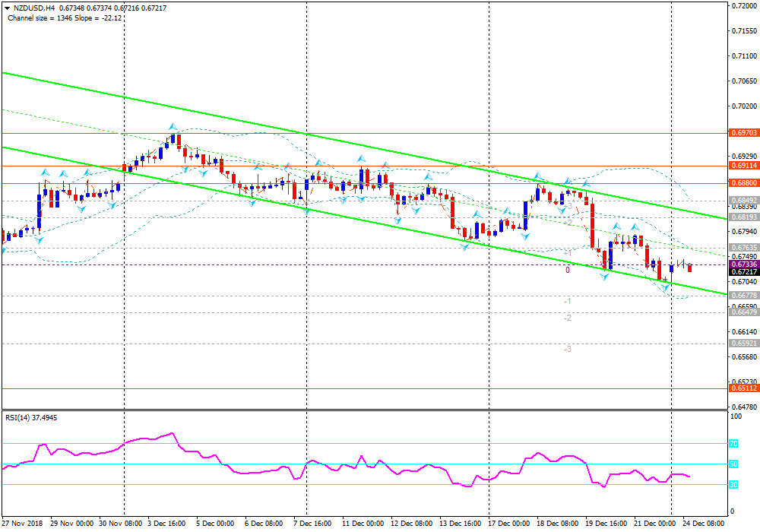The height and width of the screenshot is (532, 760).
Task: Click the 18 Dec 08:00 time label
Action: pos(557,524)
